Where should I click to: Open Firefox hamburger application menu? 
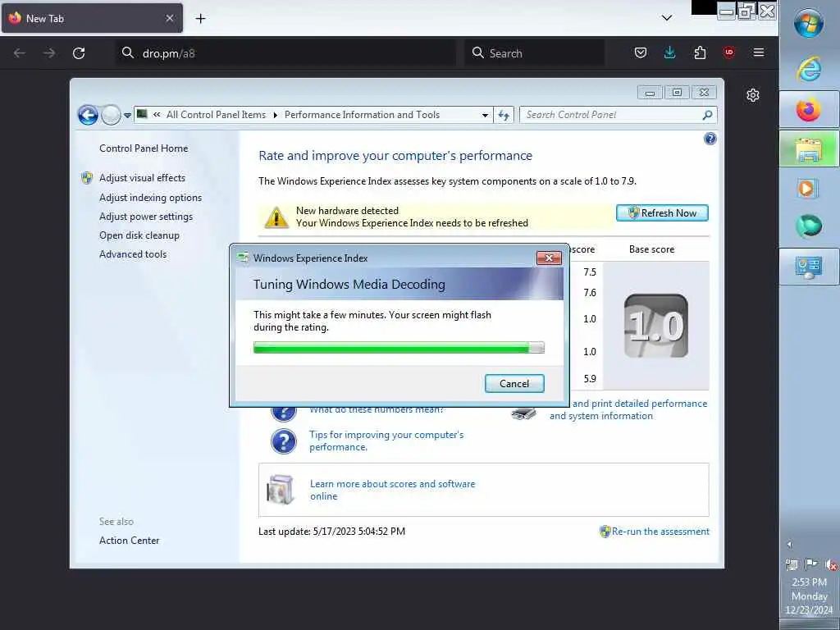[x=759, y=52]
